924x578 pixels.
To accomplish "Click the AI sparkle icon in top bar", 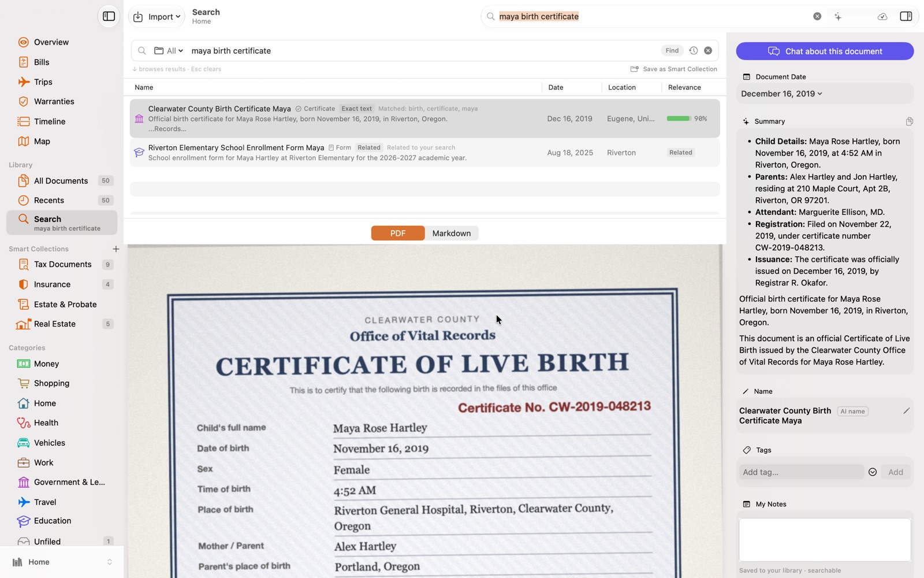I will tap(837, 17).
